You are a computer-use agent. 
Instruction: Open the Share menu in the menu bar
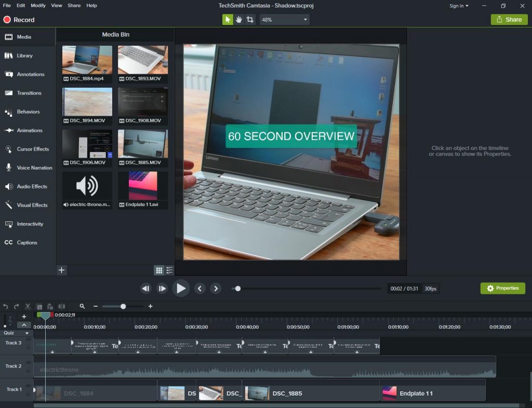click(x=74, y=6)
